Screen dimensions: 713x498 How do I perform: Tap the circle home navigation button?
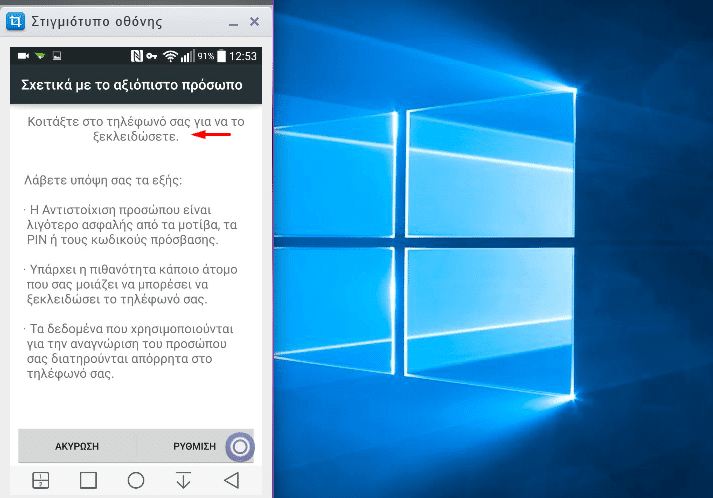136,480
